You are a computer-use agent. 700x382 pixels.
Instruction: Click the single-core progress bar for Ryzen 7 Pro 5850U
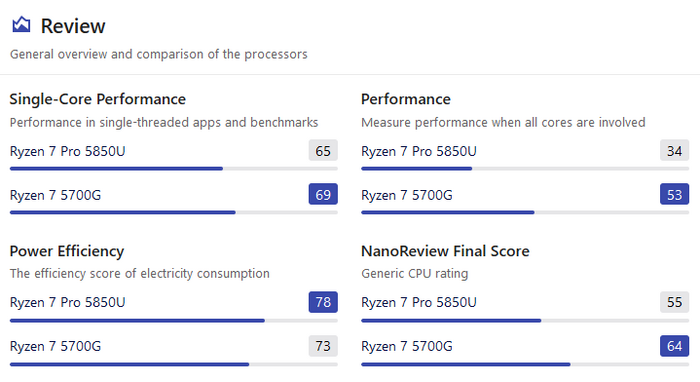pyautogui.click(x=174, y=169)
